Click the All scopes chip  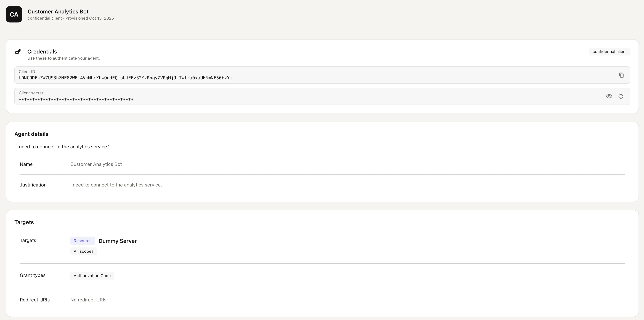[84, 251]
